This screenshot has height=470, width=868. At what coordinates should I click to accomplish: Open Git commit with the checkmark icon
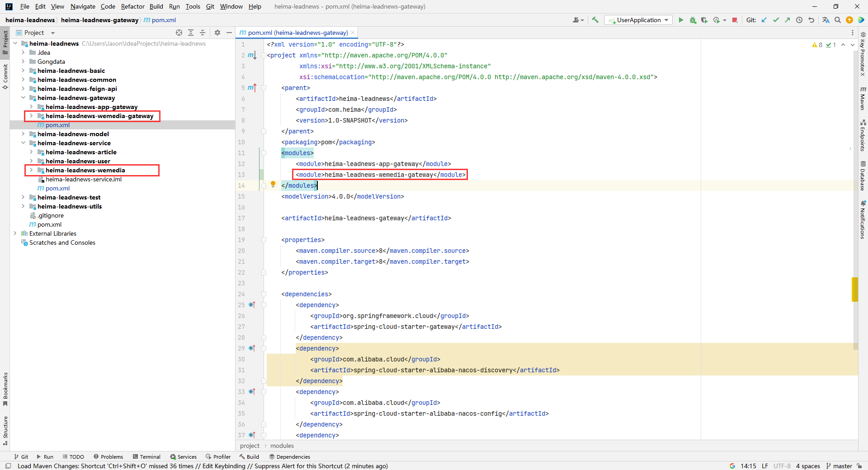pyautogui.click(x=776, y=20)
